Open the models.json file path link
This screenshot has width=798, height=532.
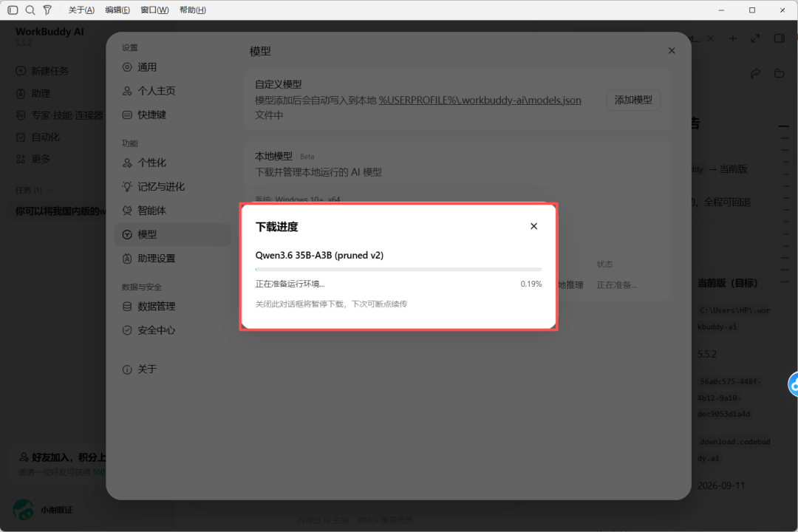point(480,100)
